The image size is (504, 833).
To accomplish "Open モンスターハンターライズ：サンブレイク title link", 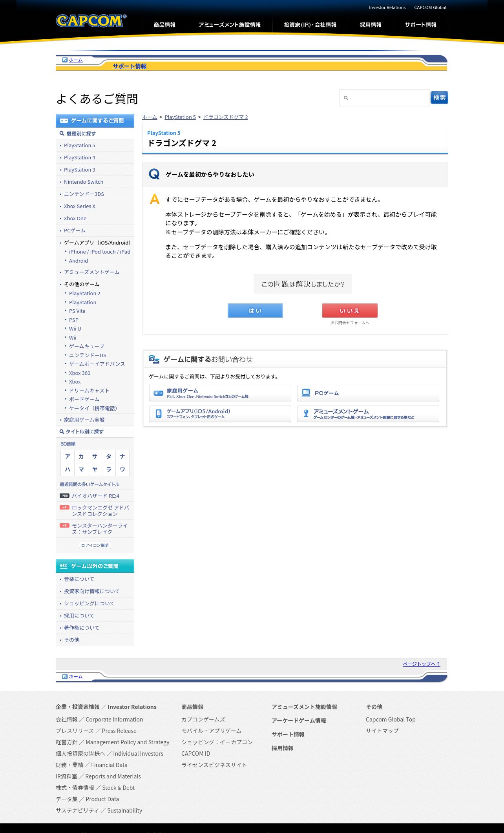I will 100,529.
